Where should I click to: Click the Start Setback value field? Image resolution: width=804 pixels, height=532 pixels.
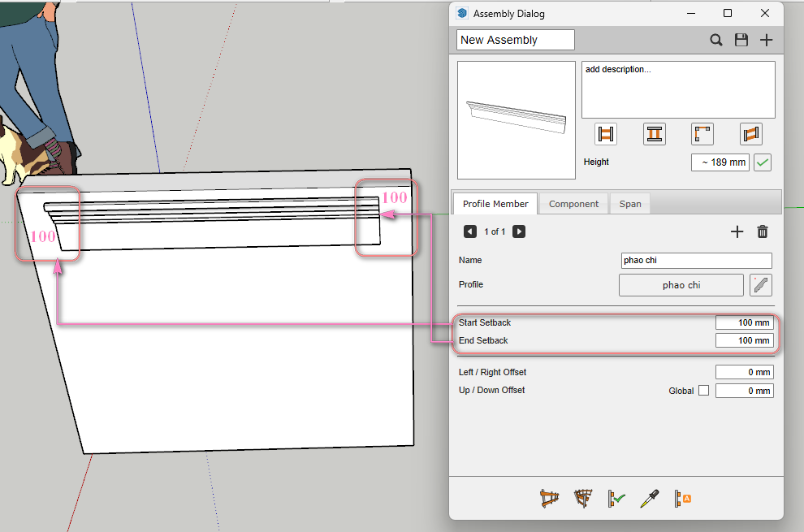tap(744, 322)
